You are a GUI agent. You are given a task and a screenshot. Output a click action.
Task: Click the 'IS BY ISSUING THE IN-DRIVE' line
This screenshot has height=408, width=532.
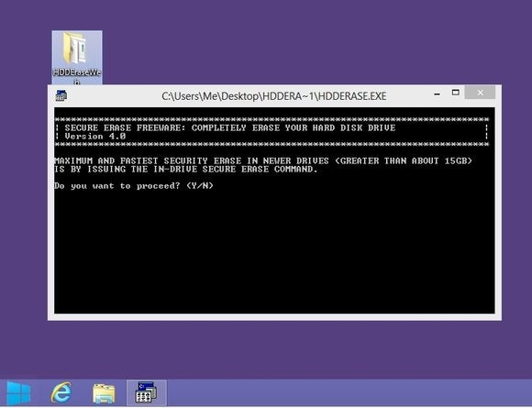tap(186, 170)
